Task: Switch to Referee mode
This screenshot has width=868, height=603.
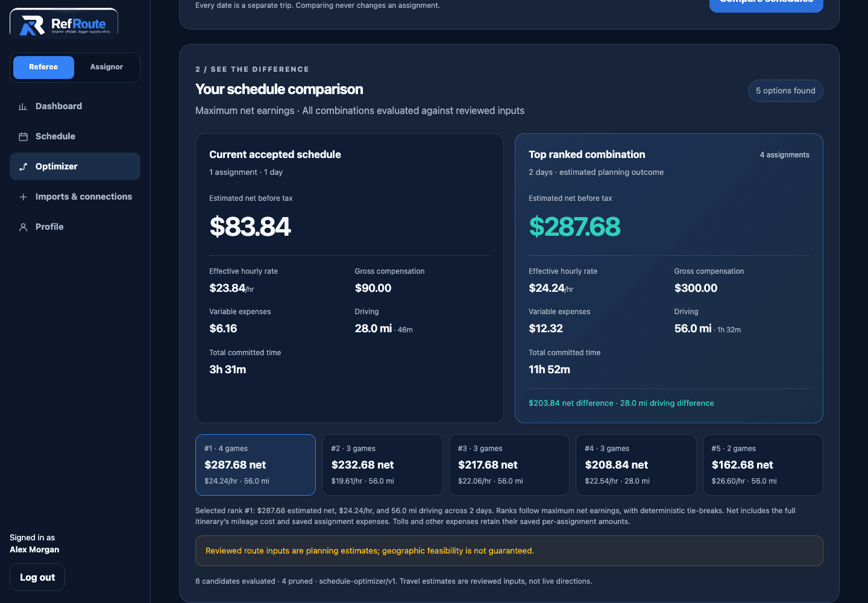Action: pyautogui.click(x=43, y=68)
